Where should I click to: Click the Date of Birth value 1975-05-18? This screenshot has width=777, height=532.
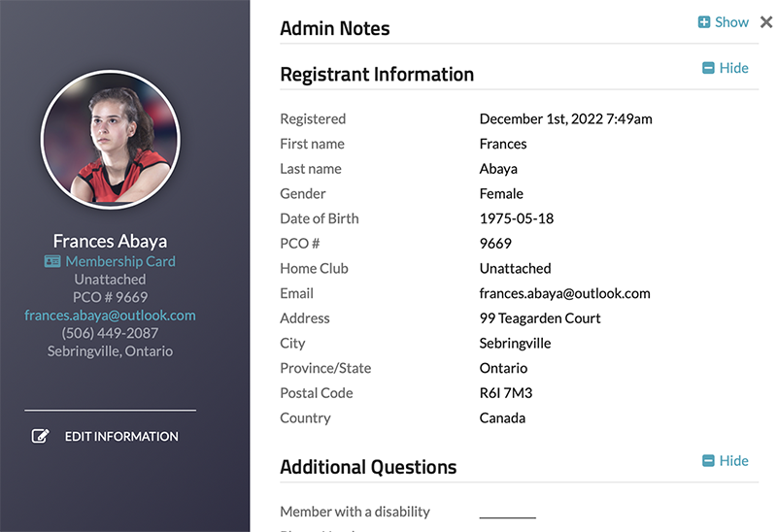tap(516, 218)
